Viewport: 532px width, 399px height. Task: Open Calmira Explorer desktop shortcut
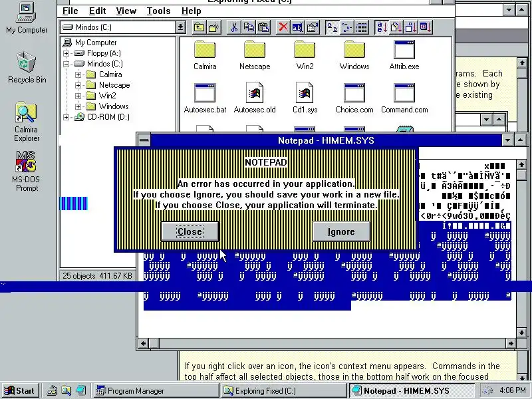[x=27, y=122]
